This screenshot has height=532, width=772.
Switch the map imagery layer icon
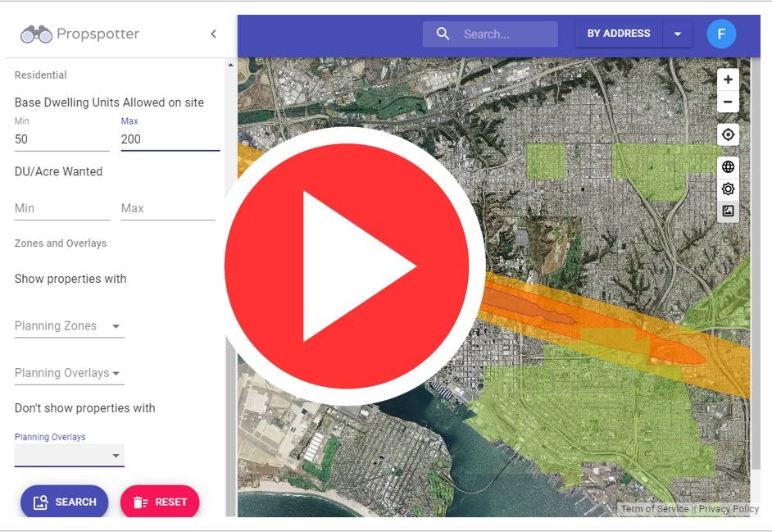[728, 211]
